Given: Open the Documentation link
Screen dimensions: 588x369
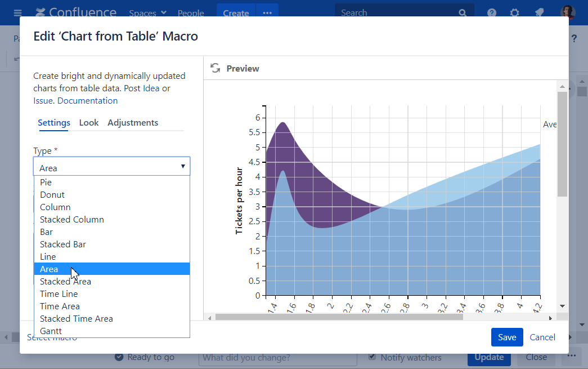Looking at the screenshot, I should (x=88, y=101).
